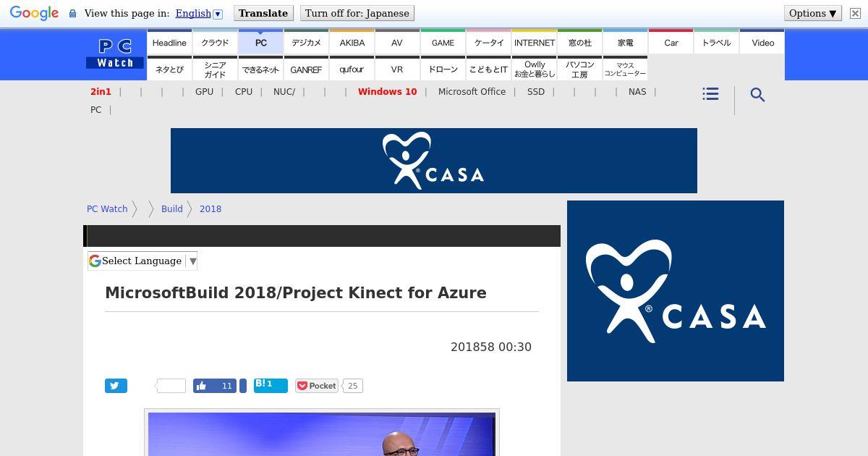
Task: Click the Hatena B! bookmark button
Action: [x=271, y=386]
